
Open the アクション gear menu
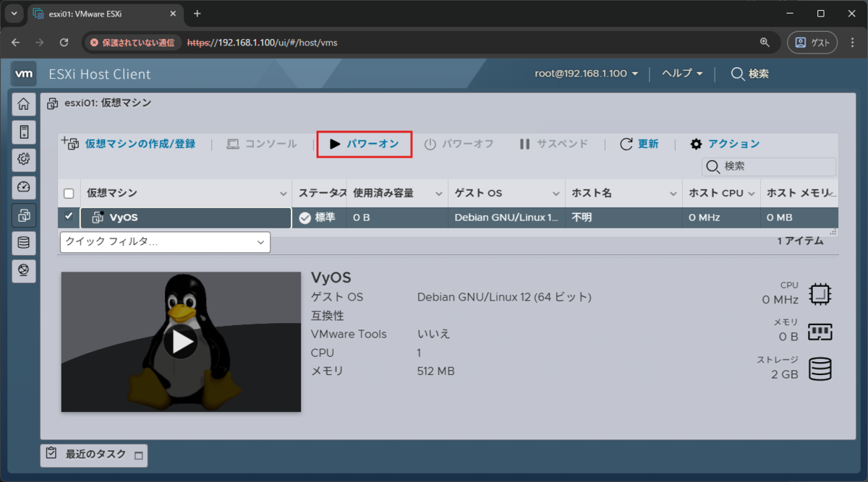click(x=725, y=144)
